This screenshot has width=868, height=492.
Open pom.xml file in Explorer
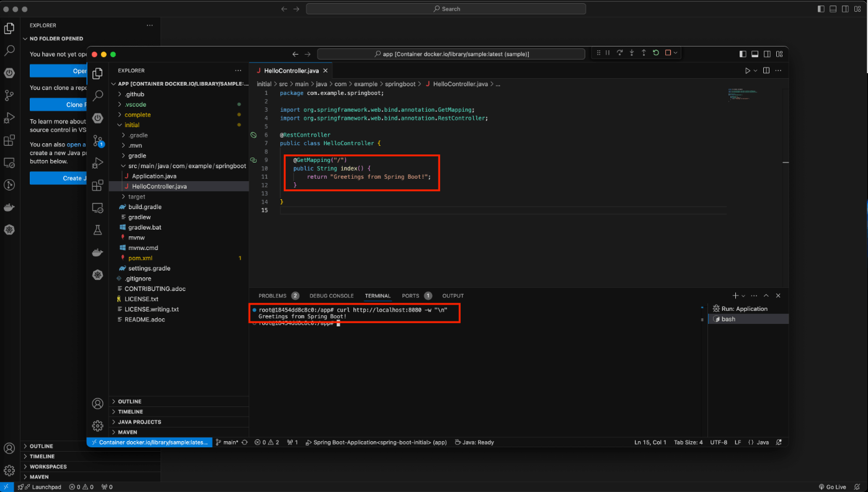(x=179, y=258)
